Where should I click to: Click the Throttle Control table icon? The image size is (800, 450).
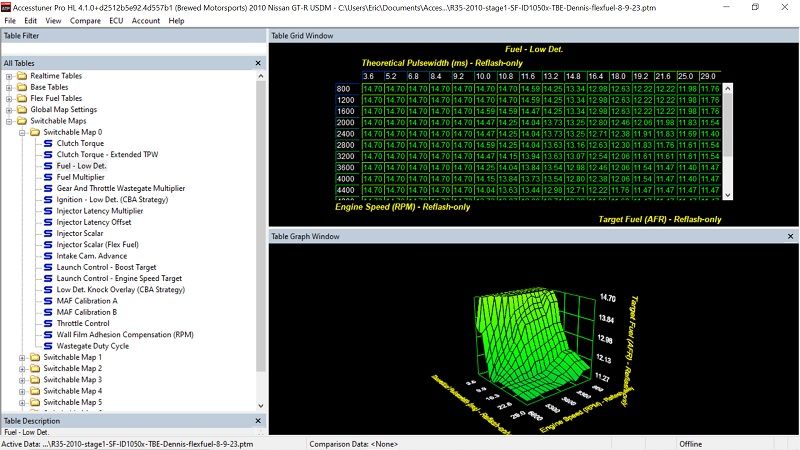click(x=48, y=323)
